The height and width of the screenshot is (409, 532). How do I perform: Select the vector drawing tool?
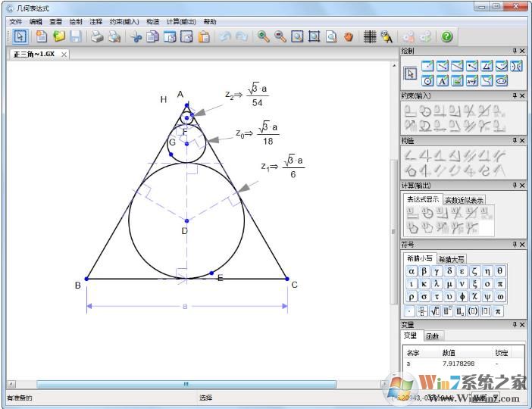click(x=472, y=66)
